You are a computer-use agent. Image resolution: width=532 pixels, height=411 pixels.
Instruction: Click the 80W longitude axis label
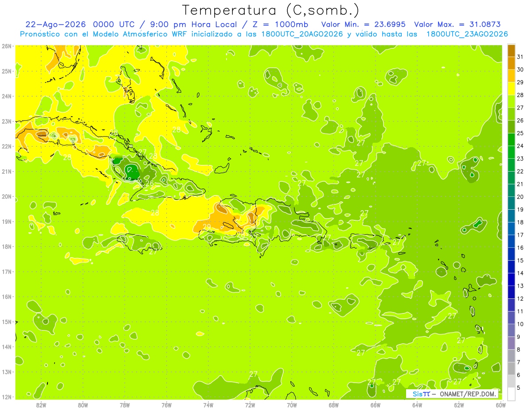click(83, 405)
